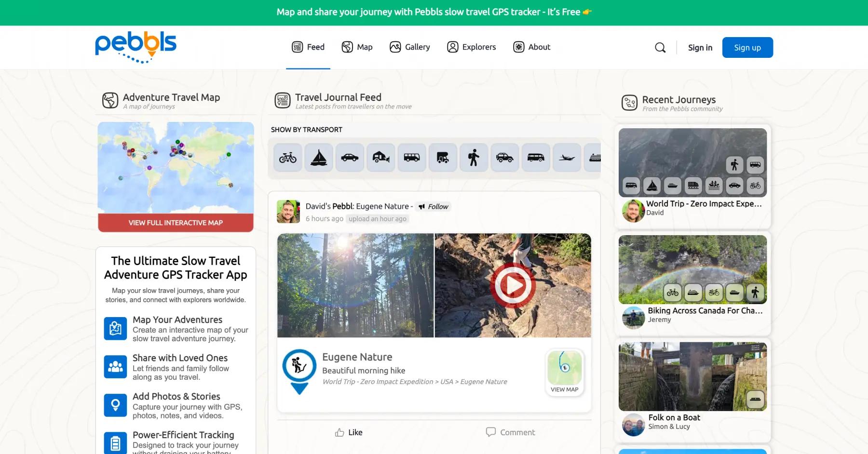868x454 pixels.
Task: Open the Feed tab
Action: tap(308, 47)
